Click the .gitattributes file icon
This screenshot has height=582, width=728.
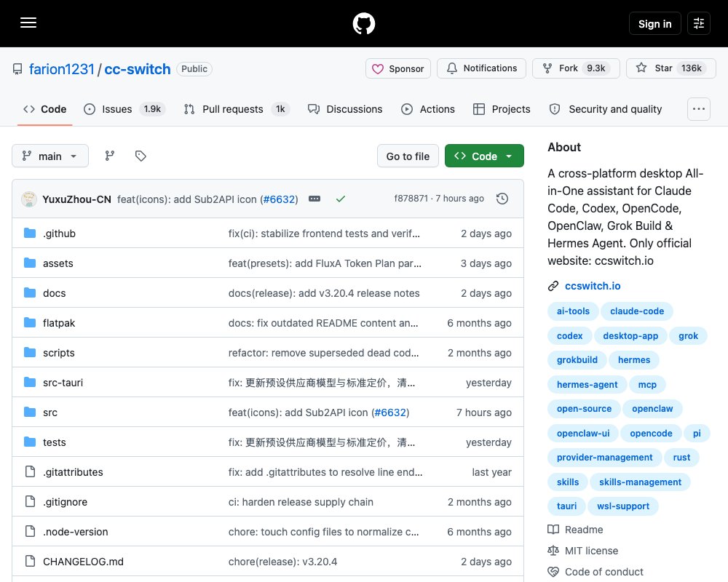click(x=30, y=471)
